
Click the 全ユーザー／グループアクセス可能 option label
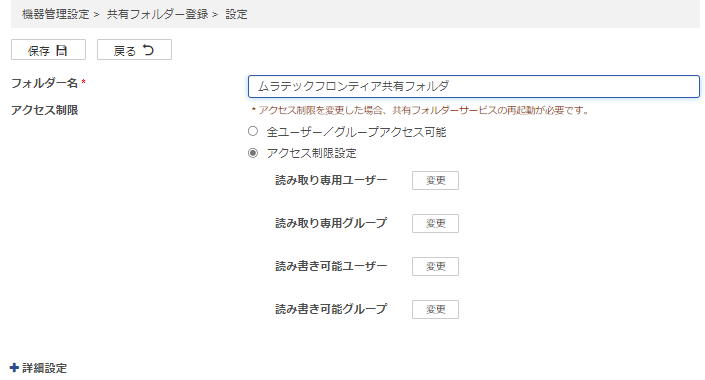[356, 132]
